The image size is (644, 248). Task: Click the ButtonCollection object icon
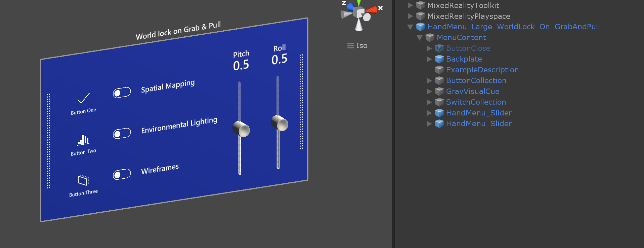[439, 81]
